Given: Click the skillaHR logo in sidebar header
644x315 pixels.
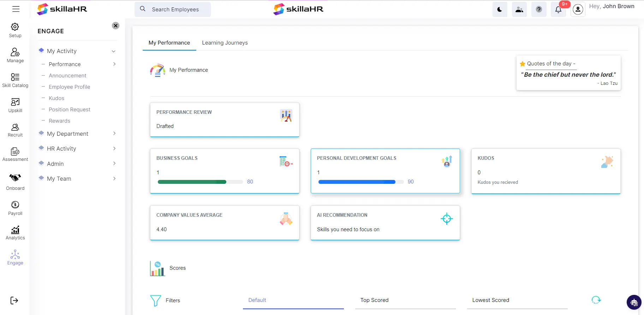Looking at the screenshot, I should coord(62,9).
